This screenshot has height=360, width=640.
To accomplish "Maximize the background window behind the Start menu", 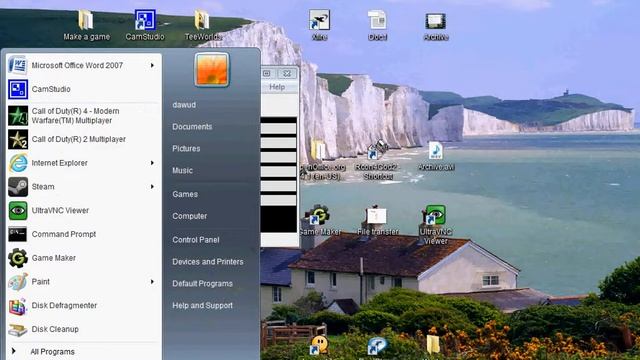I will click(x=268, y=73).
